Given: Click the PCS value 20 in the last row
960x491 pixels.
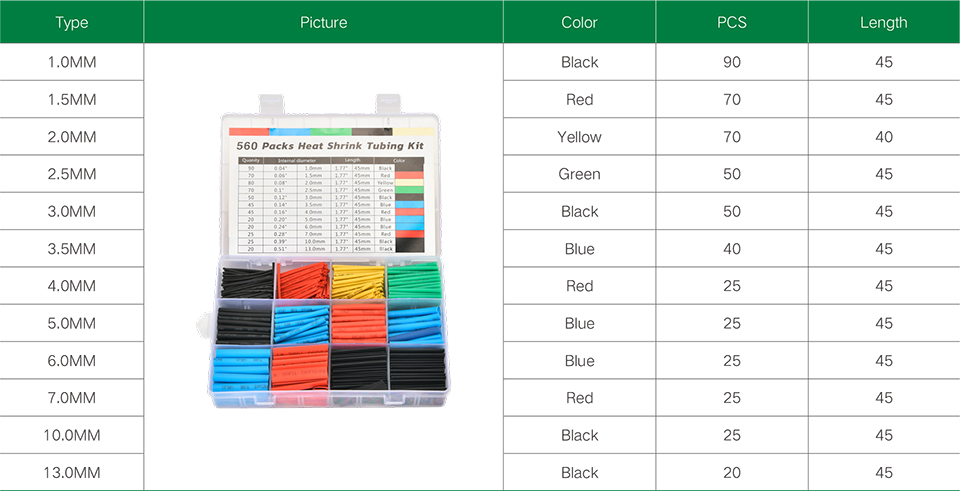Looking at the screenshot, I should click(x=731, y=472).
